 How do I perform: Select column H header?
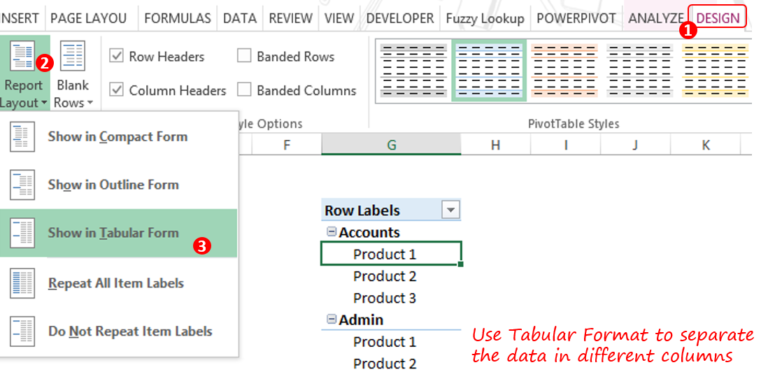click(495, 144)
